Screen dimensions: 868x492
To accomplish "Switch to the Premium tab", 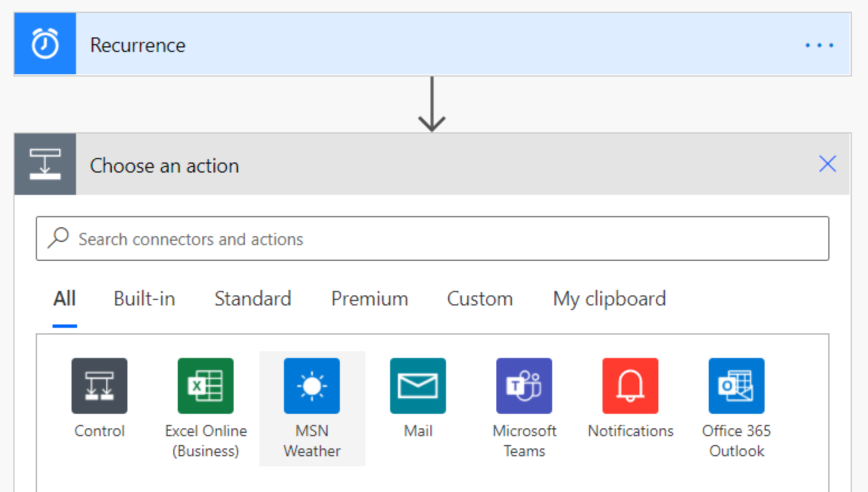I will click(369, 299).
